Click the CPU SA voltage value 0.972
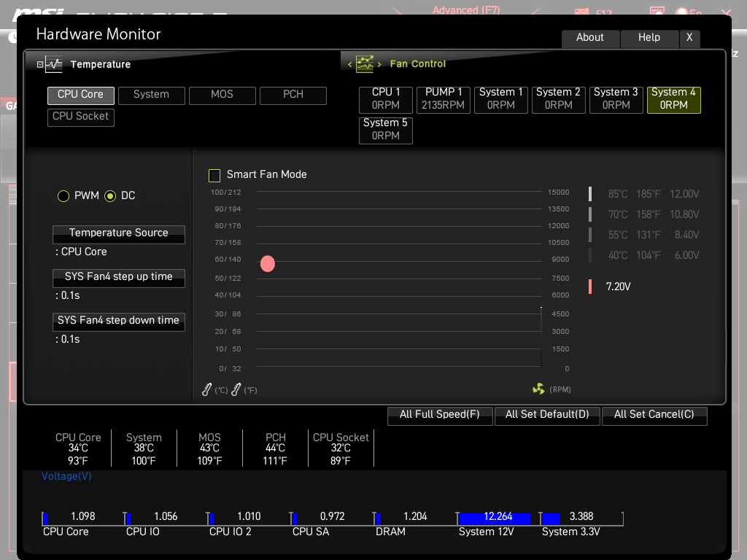Viewport: 747px width, 560px height. click(x=333, y=516)
